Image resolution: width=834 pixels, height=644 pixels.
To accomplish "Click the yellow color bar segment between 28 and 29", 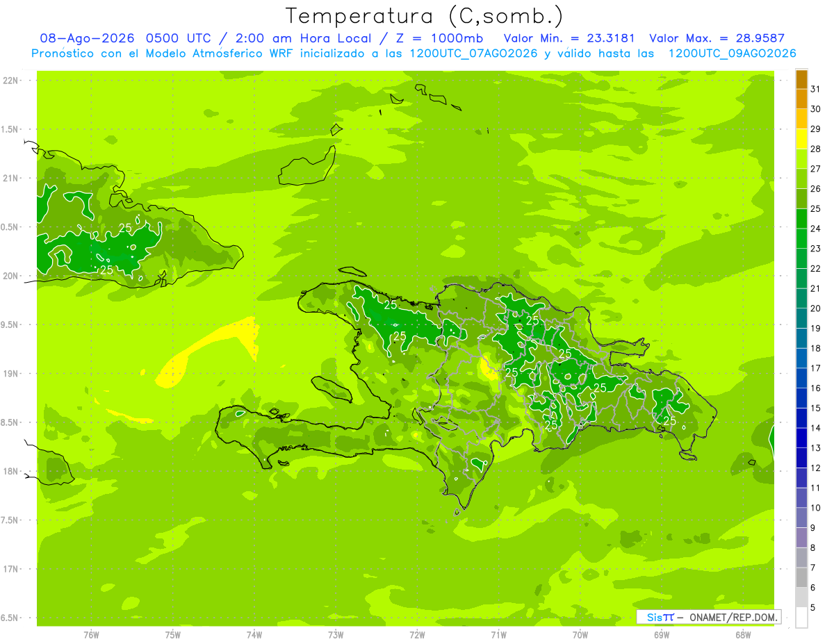I will point(801,139).
